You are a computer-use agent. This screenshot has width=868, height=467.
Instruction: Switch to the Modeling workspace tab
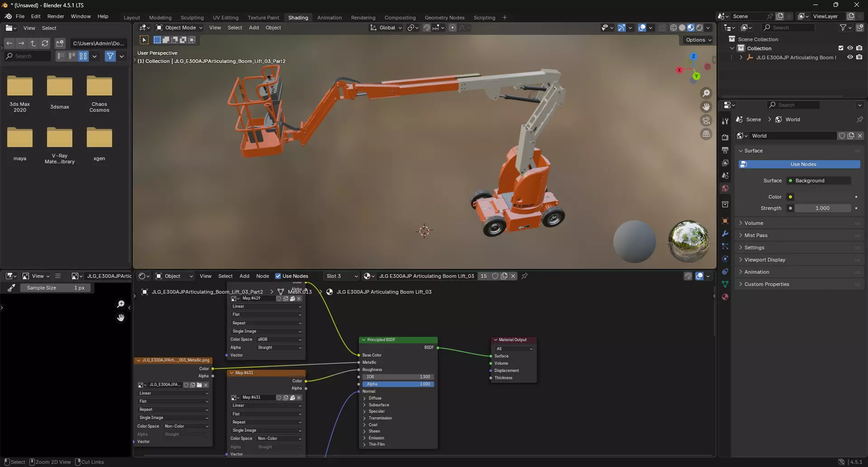[160, 18]
